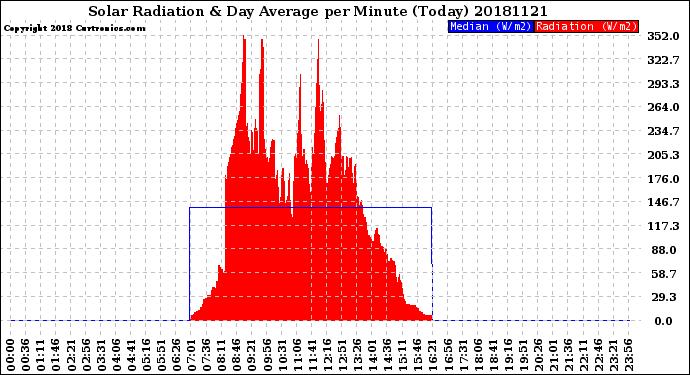Image resolution: width=690 pixels, height=375 pixels.
Task: Click the x-axis time label '02:56'
Action: tap(86, 355)
